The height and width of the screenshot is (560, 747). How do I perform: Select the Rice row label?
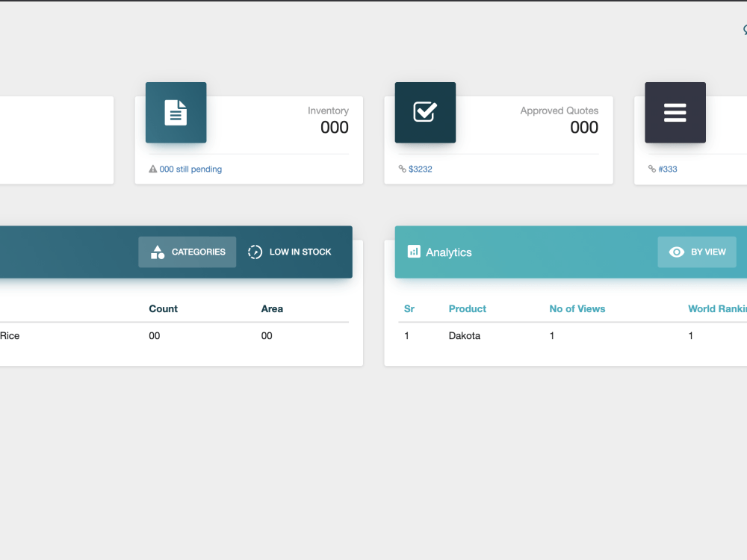tap(10, 336)
